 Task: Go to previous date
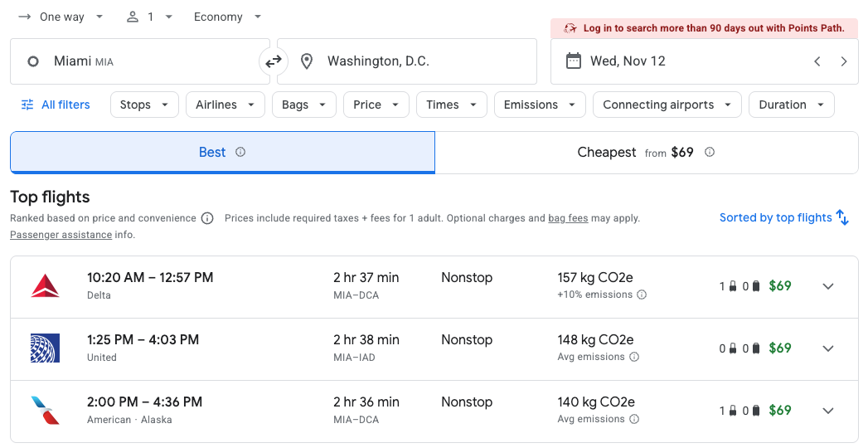pyautogui.click(x=817, y=61)
